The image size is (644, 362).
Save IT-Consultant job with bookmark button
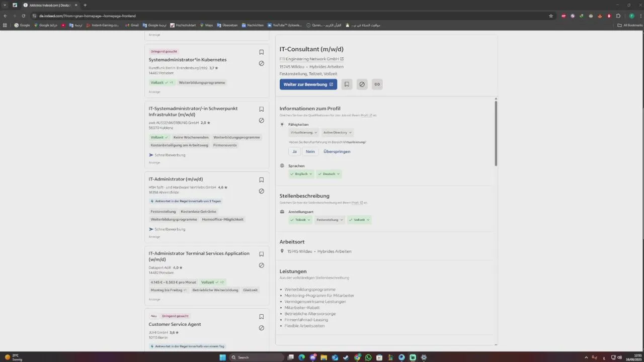tap(347, 84)
